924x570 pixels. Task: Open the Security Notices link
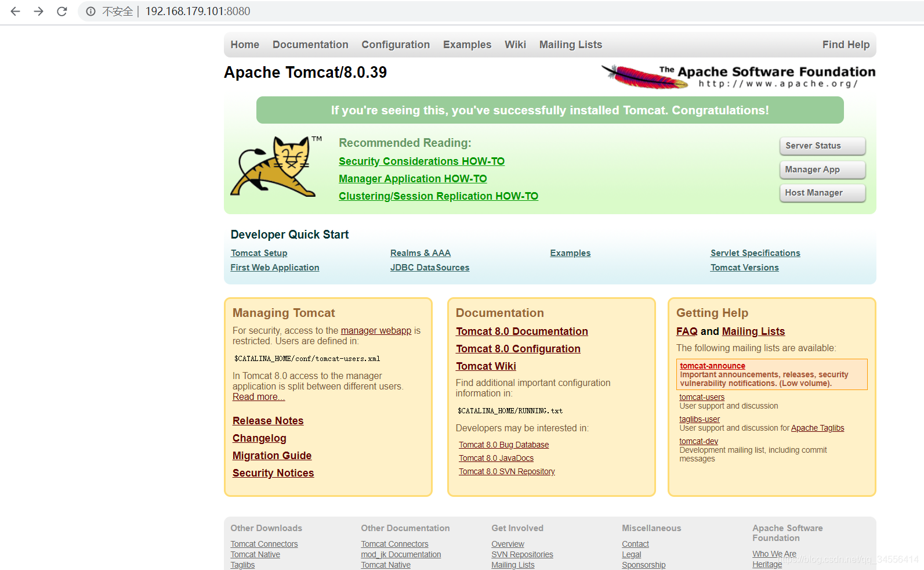[x=273, y=473]
